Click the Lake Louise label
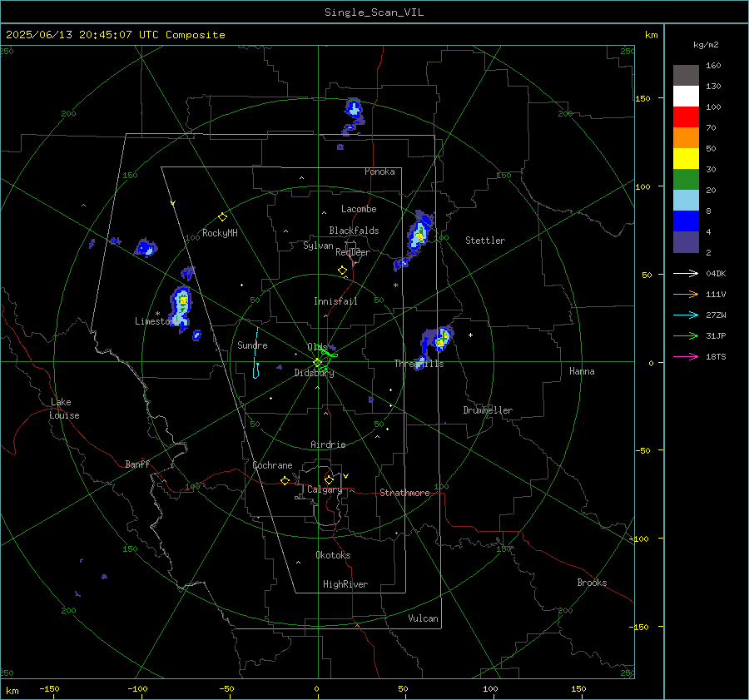Screen dimensions: 749x700 coord(64,409)
